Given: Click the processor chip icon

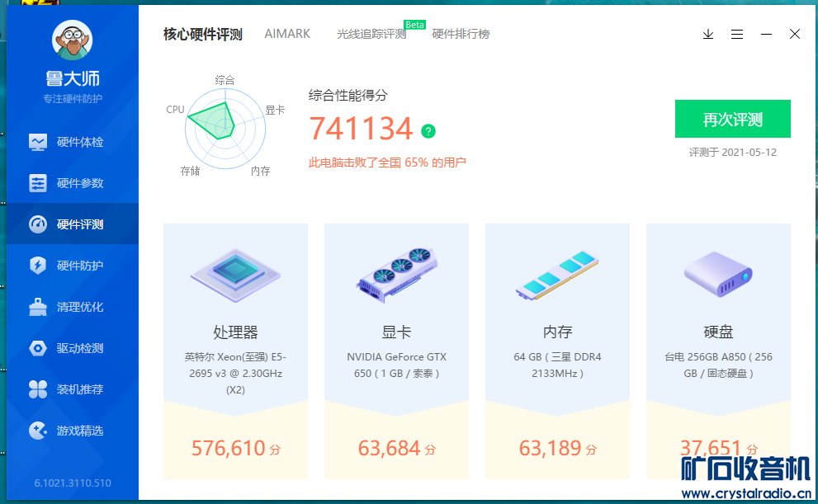Looking at the screenshot, I should (x=235, y=275).
